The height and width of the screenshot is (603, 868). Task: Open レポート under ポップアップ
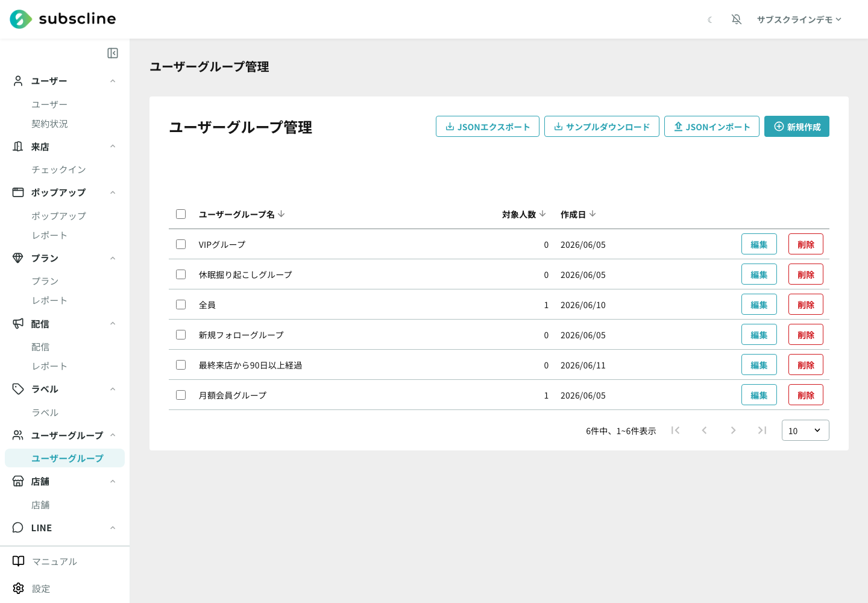[x=49, y=235]
